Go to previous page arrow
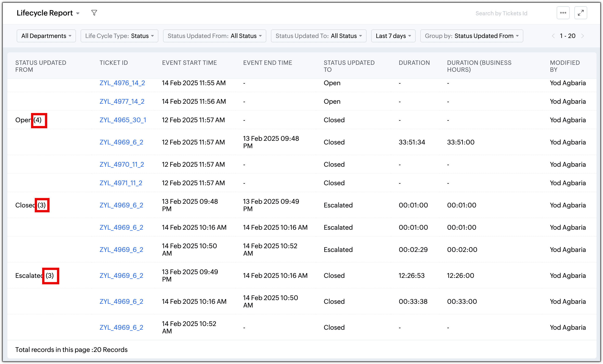 pos(553,36)
